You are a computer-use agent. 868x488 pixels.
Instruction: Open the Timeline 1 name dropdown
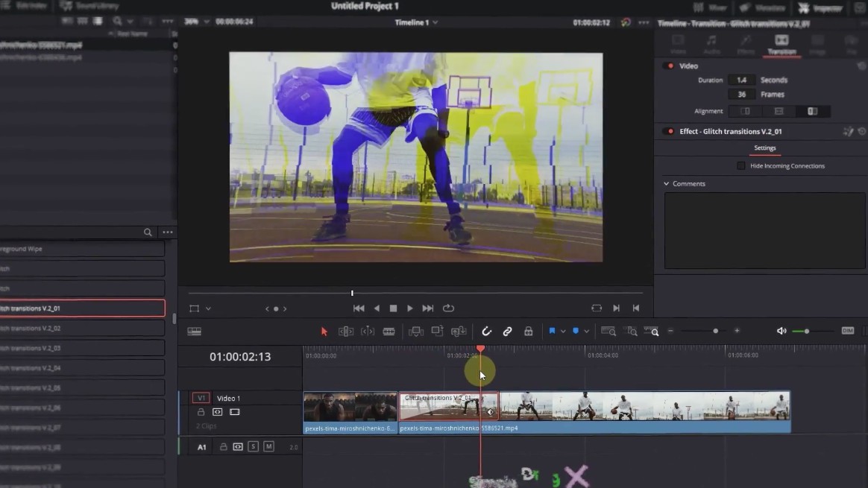pyautogui.click(x=435, y=22)
